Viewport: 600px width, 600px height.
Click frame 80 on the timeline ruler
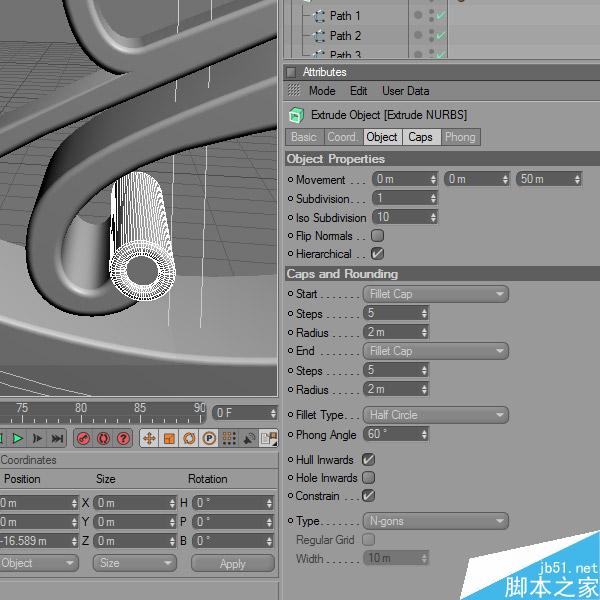point(81,409)
